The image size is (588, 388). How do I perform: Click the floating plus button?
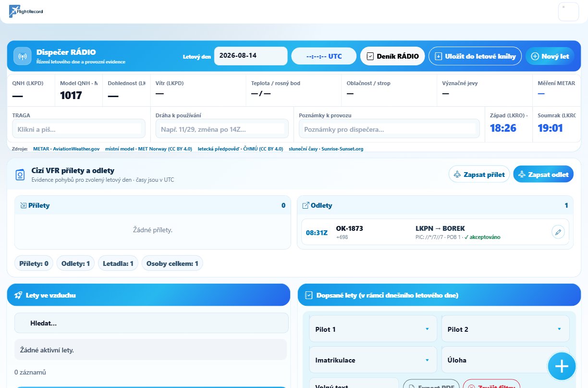point(562,366)
